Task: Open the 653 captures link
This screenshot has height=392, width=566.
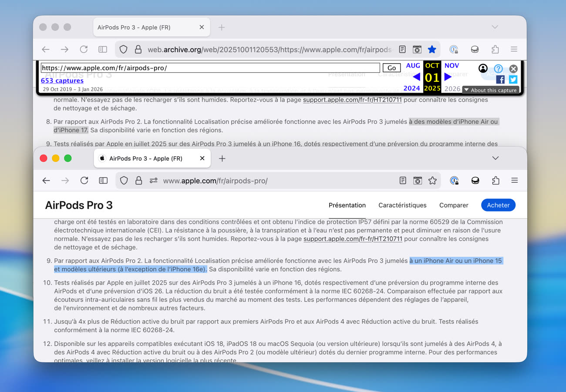Action: 62,80
